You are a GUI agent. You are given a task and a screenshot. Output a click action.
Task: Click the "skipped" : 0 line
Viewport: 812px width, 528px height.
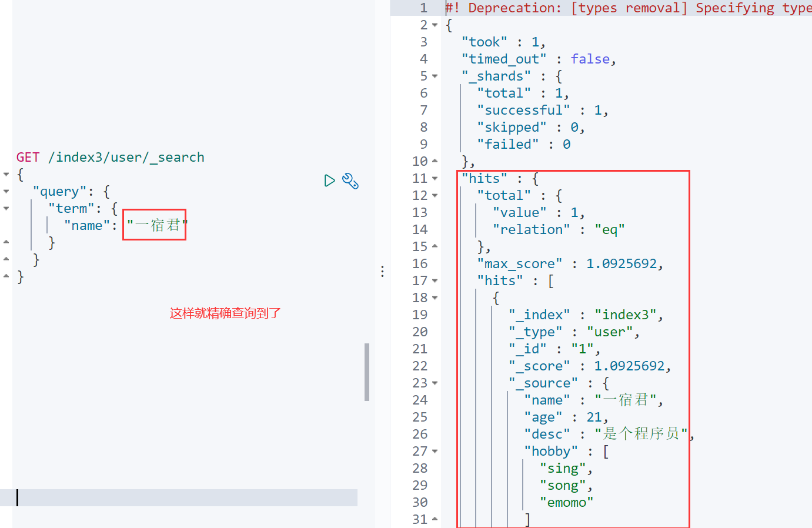pyautogui.click(x=530, y=128)
